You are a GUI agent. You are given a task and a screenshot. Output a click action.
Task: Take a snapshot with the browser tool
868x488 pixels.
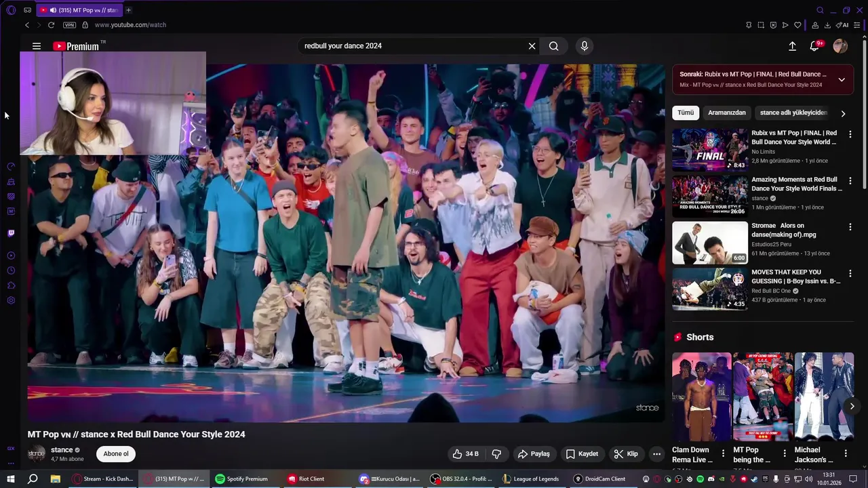761,25
